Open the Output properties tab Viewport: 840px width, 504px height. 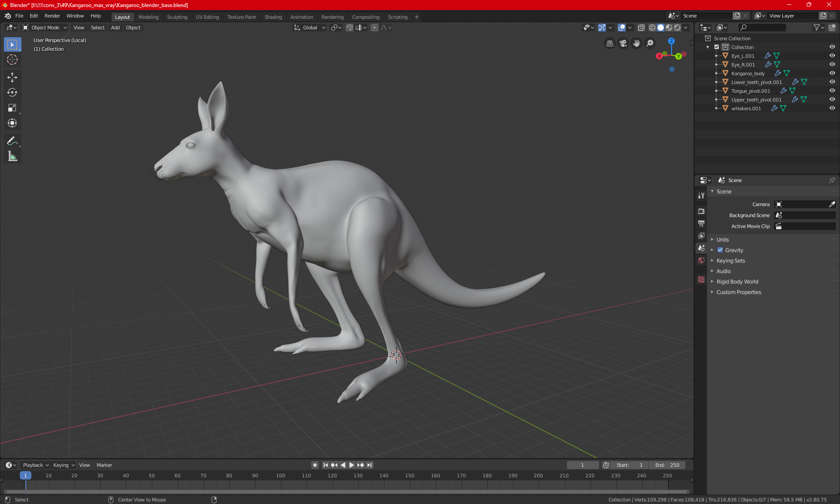tap(701, 223)
